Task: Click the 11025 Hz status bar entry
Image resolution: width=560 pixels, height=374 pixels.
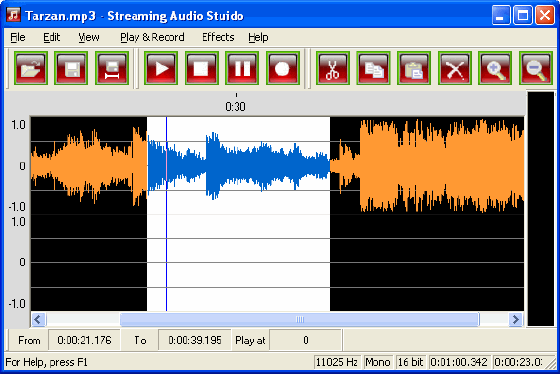Action: tap(337, 362)
